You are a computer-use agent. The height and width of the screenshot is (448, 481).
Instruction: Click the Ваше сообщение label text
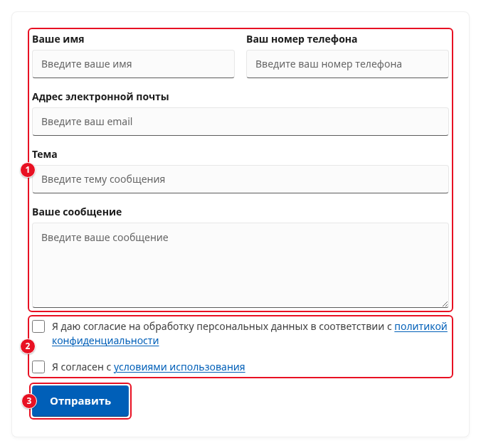pos(77,212)
